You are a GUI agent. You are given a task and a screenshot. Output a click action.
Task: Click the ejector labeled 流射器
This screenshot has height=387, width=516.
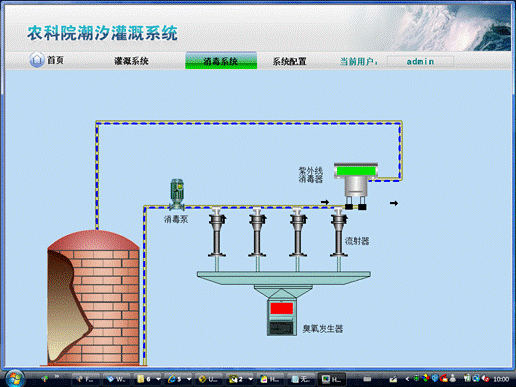(x=339, y=232)
